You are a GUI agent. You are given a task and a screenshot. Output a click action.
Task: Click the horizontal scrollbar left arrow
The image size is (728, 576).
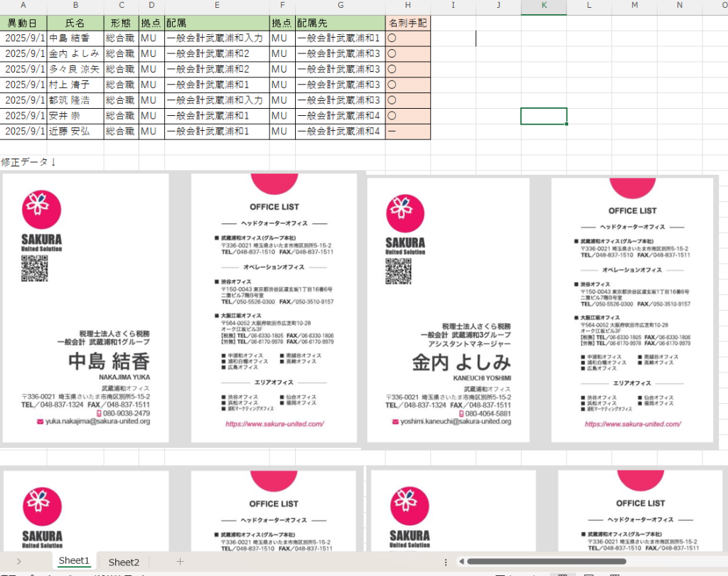(x=461, y=562)
